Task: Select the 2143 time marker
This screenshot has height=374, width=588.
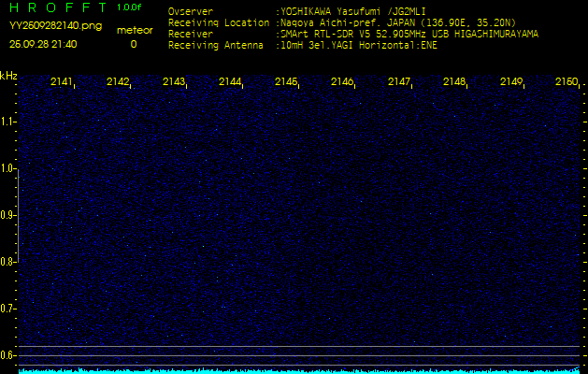Action: click(x=174, y=82)
